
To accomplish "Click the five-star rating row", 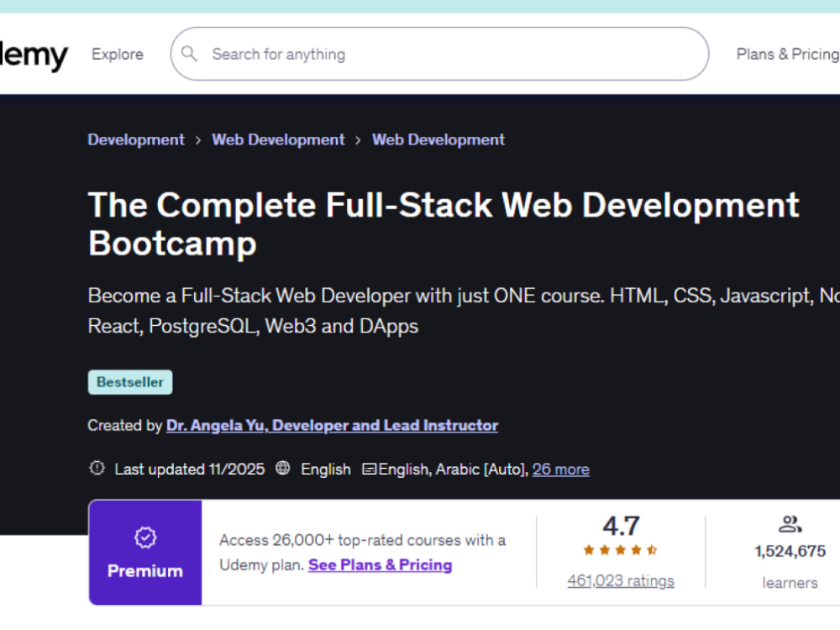I will pyautogui.click(x=621, y=550).
